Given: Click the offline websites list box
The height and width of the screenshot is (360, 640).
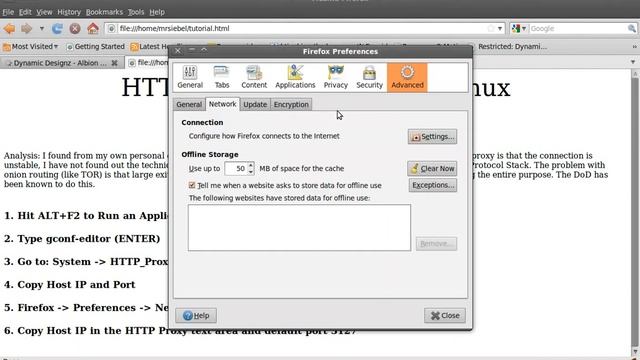Looking at the screenshot, I should pyautogui.click(x=299, y=228).
